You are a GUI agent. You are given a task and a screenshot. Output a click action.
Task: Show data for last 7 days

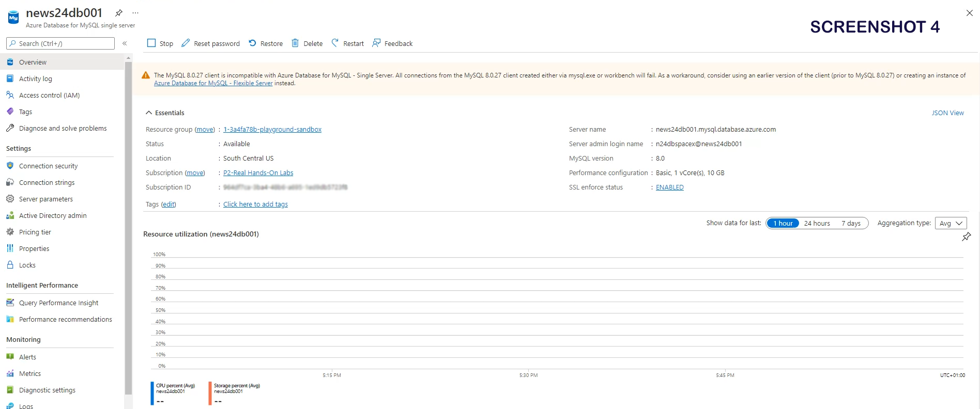point(851,223)
